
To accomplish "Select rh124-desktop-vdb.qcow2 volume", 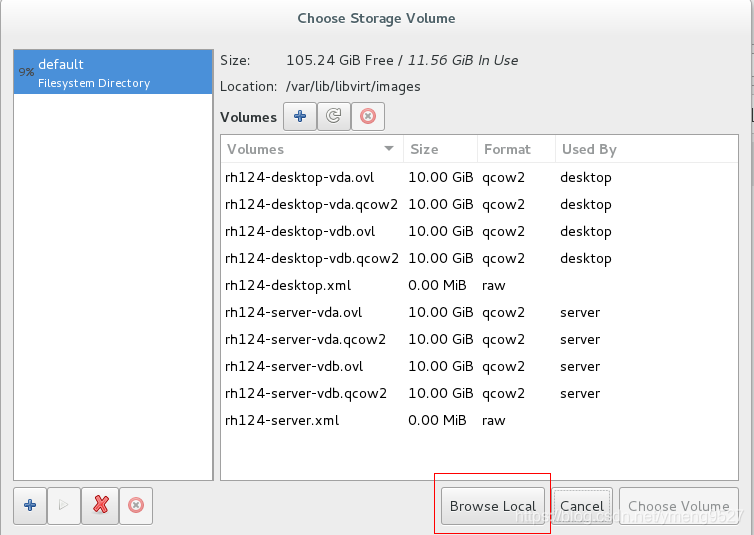I will tap(479, 258).
